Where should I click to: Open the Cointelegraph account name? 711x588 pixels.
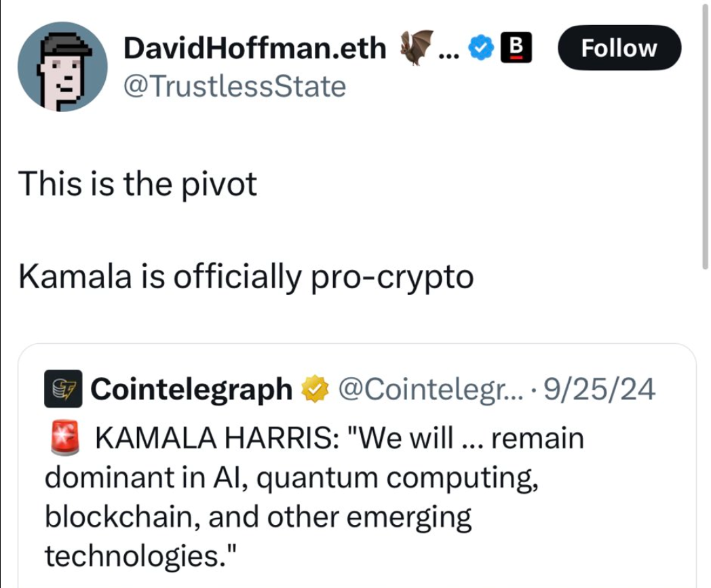click(191, 389)
